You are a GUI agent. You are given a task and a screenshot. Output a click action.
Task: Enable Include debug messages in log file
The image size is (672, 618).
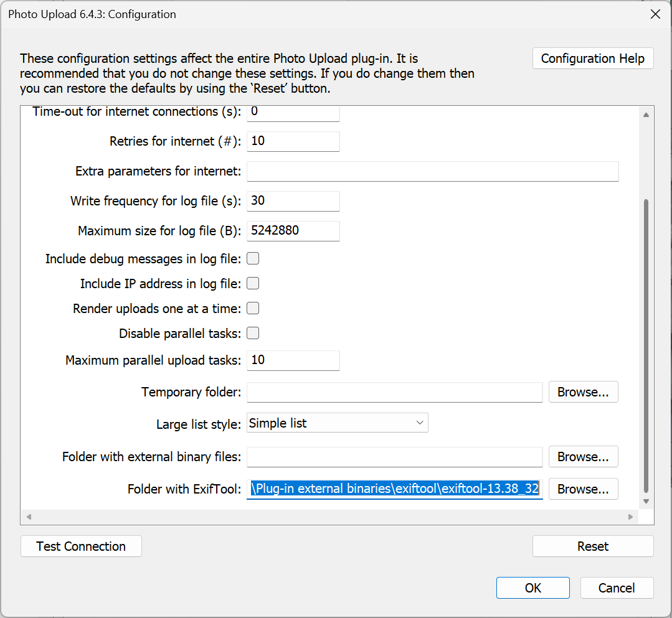(253, 259)
